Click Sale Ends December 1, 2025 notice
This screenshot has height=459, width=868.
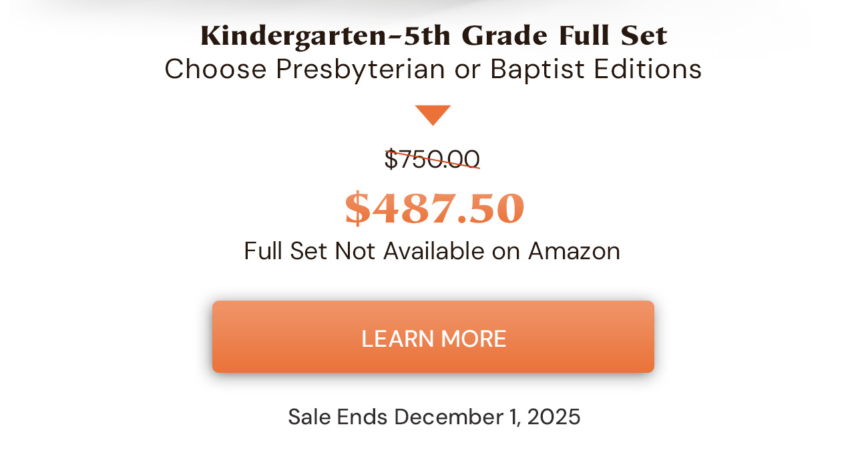(x=433, y=416)
